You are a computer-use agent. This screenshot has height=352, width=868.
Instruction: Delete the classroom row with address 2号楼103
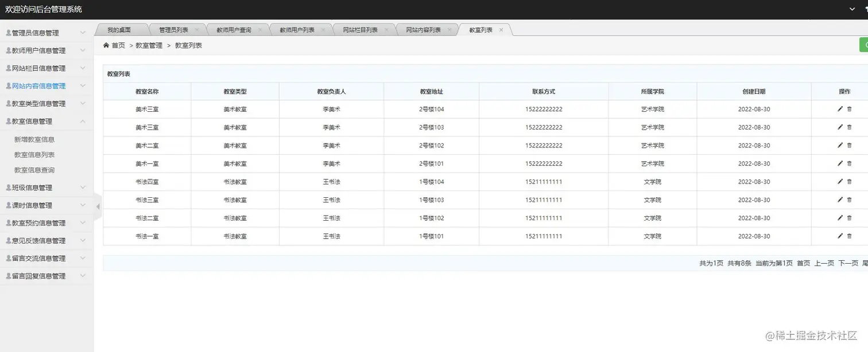click(850, 127)
